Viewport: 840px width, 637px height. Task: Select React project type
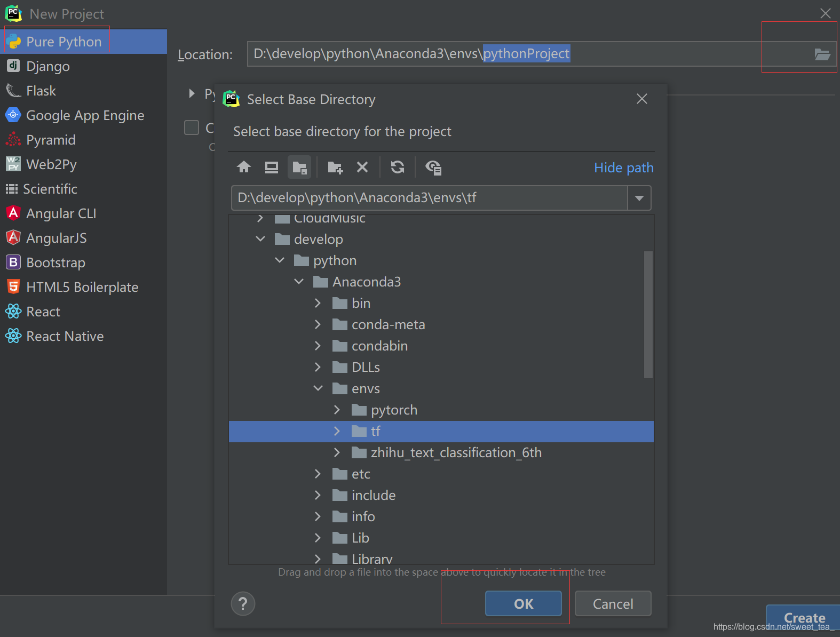(83, 312)
